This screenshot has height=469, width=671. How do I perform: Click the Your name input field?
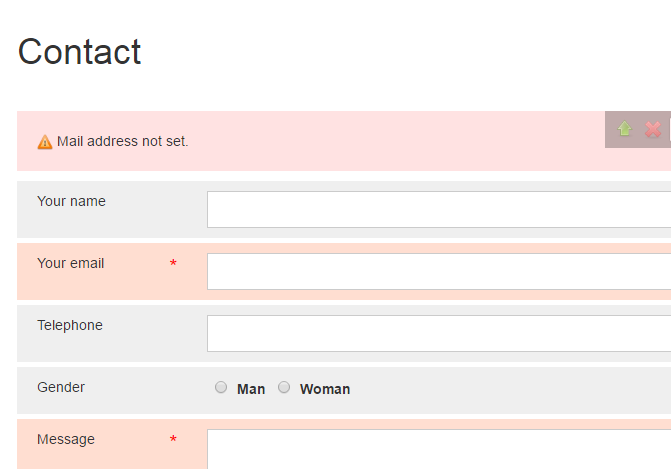pyautogui.click(x=438, y=210)
